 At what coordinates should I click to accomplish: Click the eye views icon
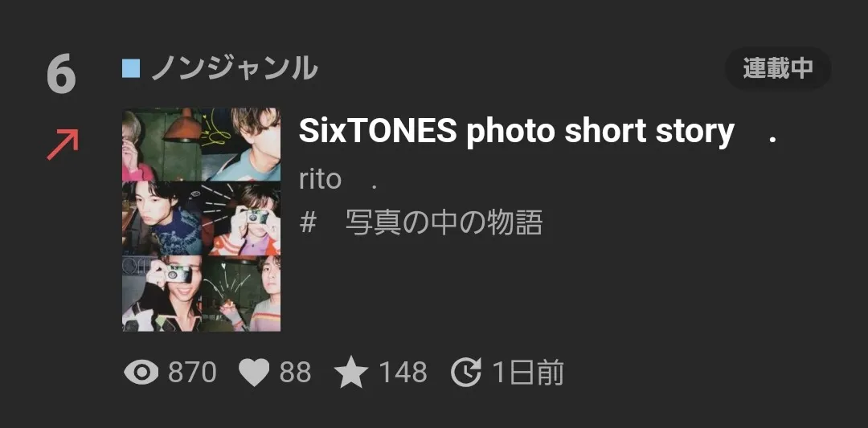(x=141, y=372)
